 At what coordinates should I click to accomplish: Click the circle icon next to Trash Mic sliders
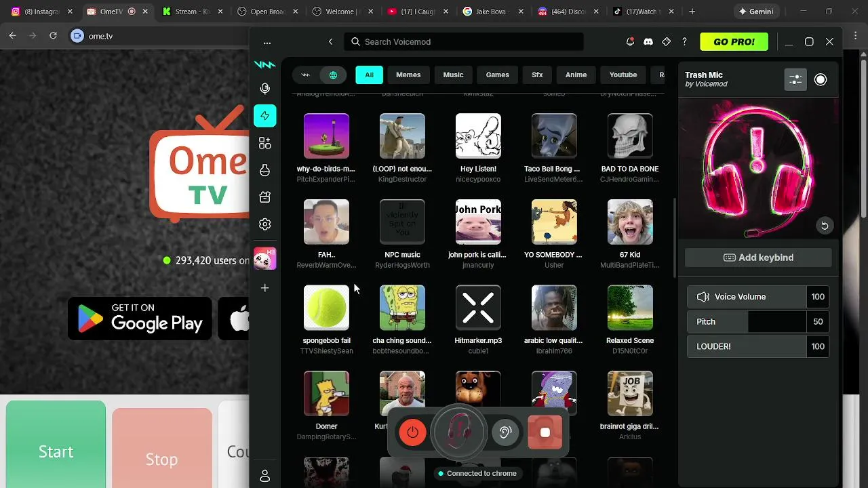click(x=821, y=79)
